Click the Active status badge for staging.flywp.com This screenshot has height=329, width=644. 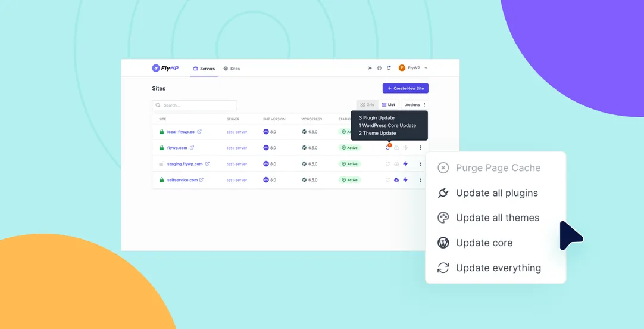[349, 164]
